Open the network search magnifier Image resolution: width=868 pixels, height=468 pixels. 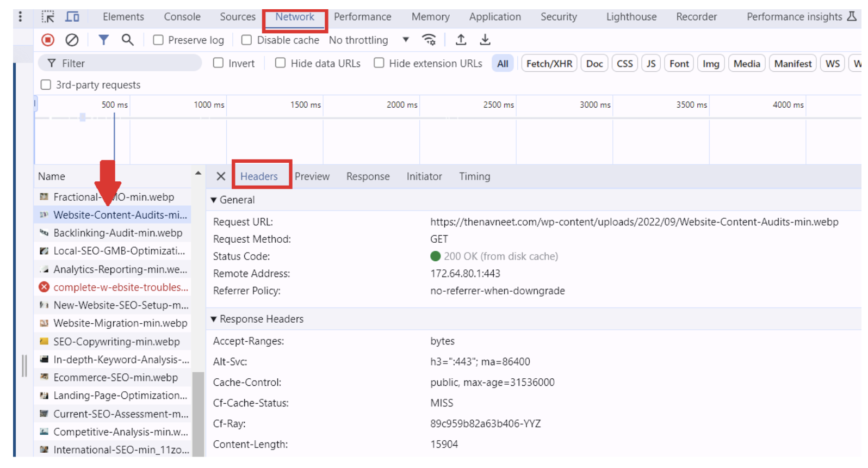pos(127,40)
